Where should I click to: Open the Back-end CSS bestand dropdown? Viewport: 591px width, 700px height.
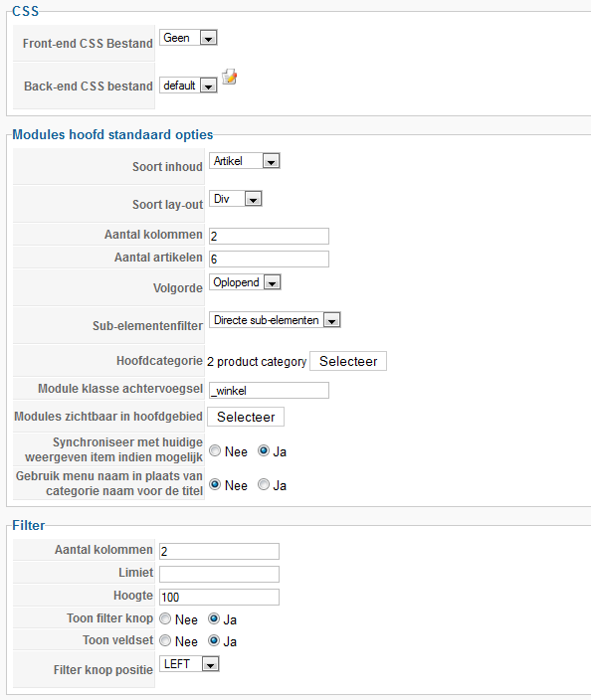[188, 85]
